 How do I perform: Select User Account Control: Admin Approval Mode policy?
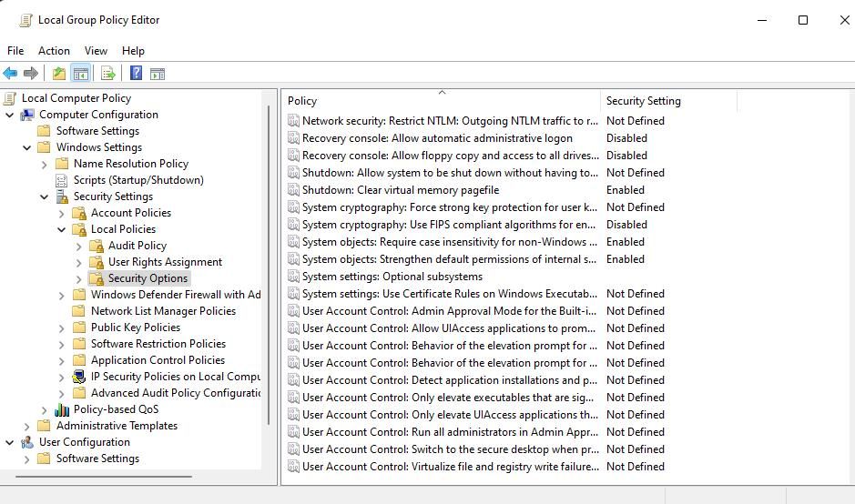pos(449,312)
